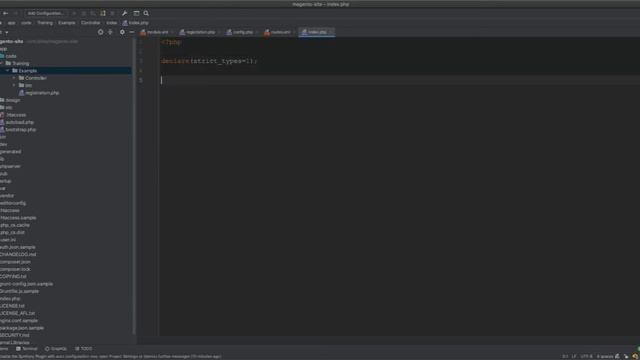Expand the 'Controller' folder arrow
Screen dimensions: 640x360
[14, 78]
